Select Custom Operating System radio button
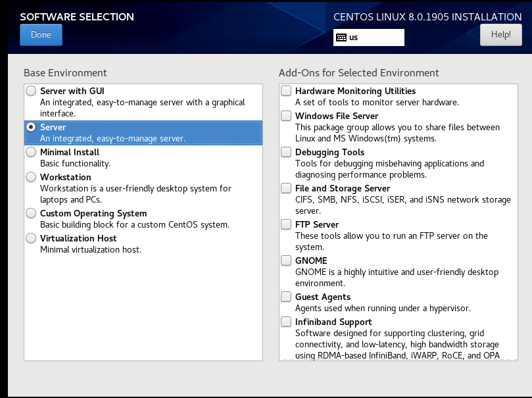 point(31,213)
